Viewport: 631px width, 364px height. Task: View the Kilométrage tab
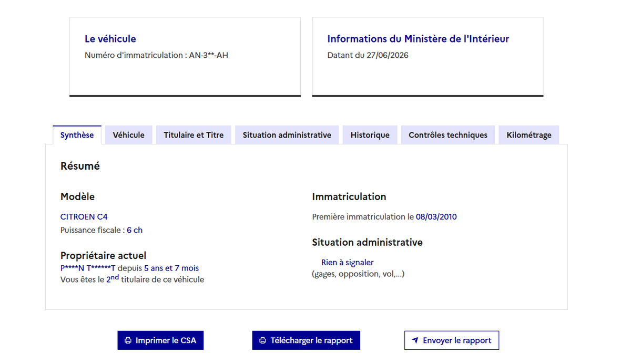[x=529, y=135]
